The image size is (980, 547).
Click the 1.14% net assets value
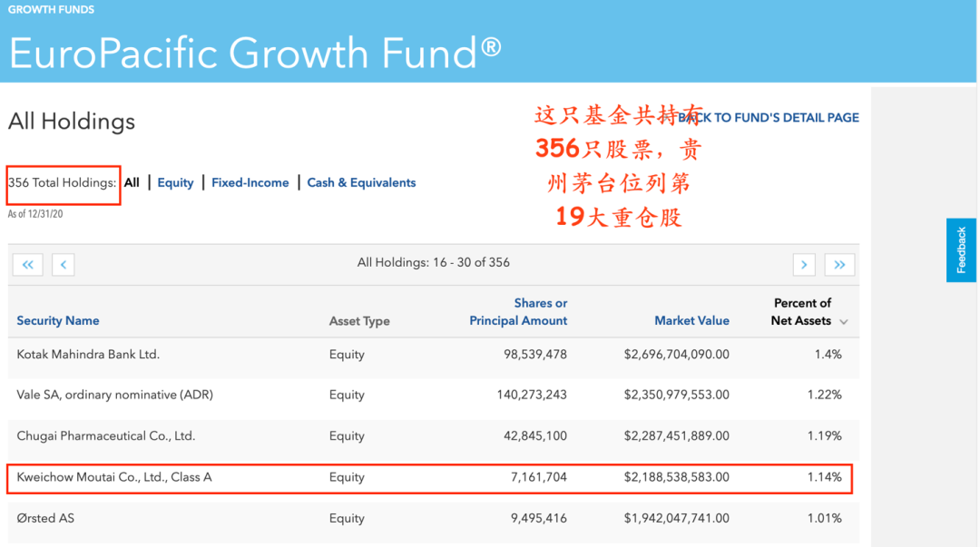pyautogui.click(x=824, y=477)
